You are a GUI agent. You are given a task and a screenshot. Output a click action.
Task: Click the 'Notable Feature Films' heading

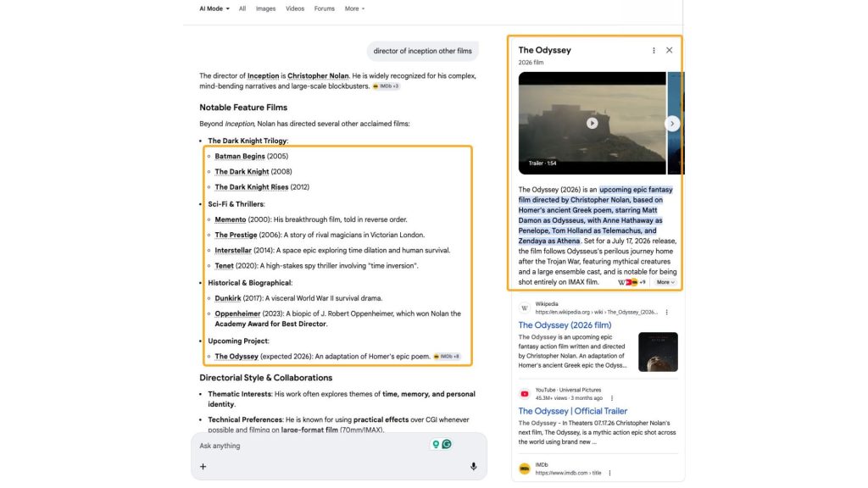click(243, 108)
